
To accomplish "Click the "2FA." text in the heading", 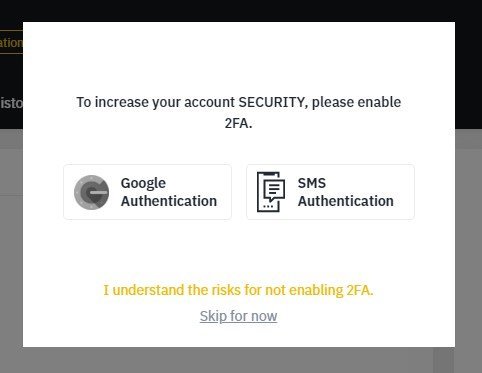I will [x=238, y=123].
